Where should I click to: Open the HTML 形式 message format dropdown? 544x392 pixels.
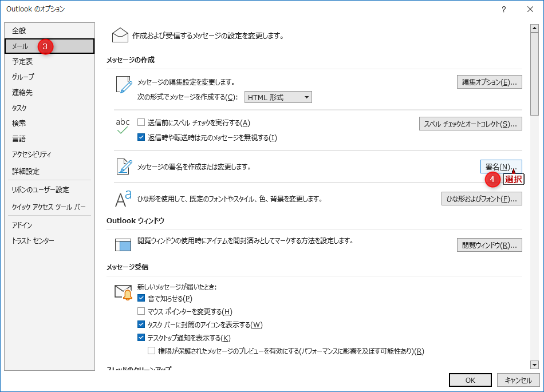(278, 97)
